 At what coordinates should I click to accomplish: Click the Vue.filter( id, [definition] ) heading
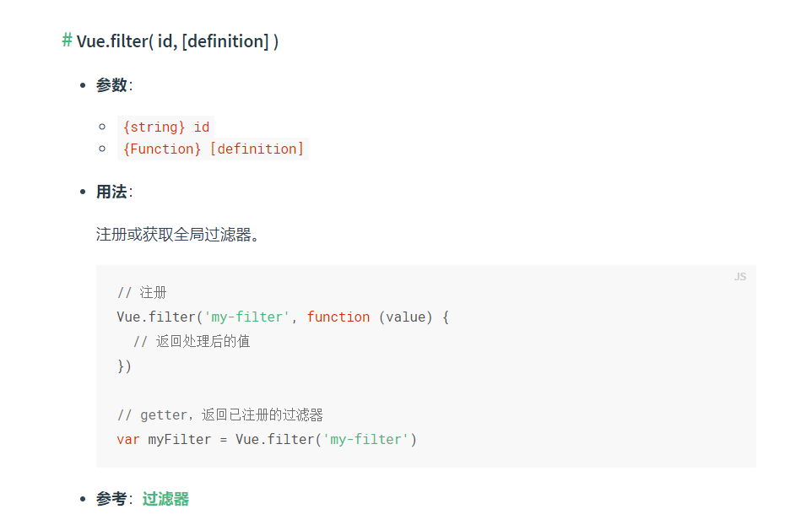click(177, 41)
